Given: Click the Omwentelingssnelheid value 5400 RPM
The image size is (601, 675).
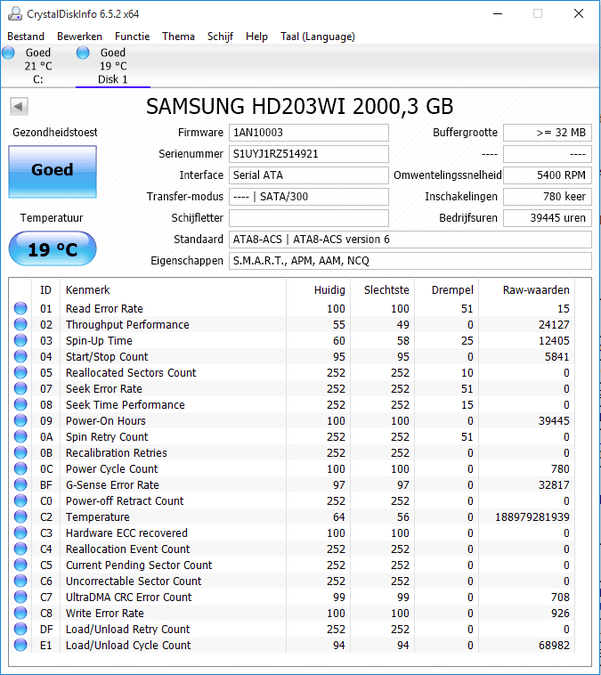Looking at the screenshot, I should [x=548, y=175].
